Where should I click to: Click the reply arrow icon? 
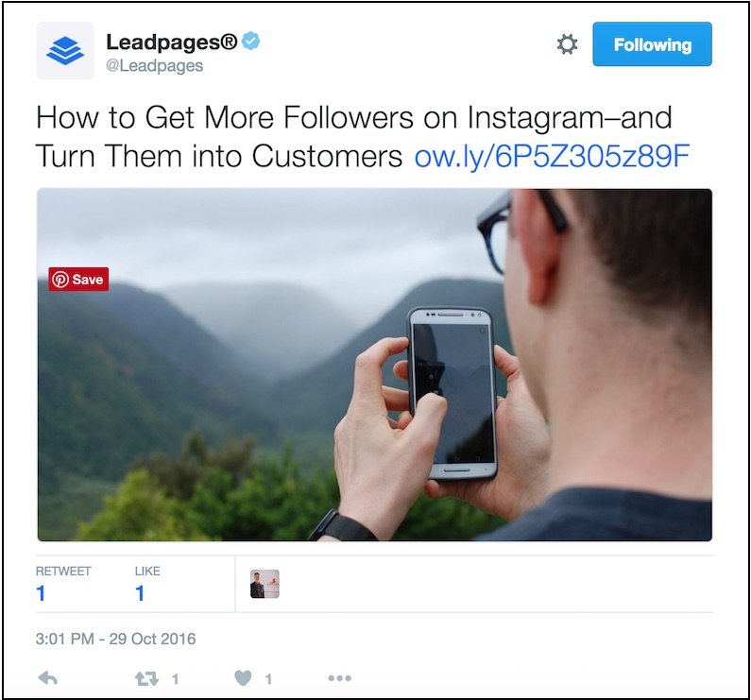pyautogui.click(x=48, y=678)
